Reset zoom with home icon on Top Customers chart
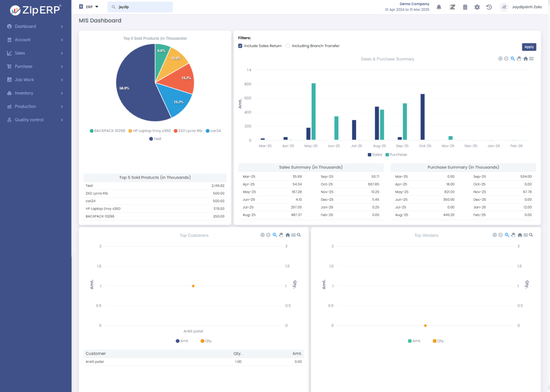550x392 pixels. click(x=288, y=235)
